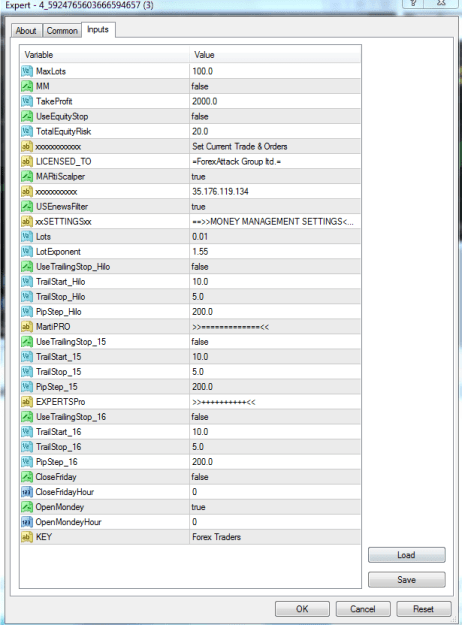
Task: Click the LotExponent variable icon
Action: pos(27,252)
